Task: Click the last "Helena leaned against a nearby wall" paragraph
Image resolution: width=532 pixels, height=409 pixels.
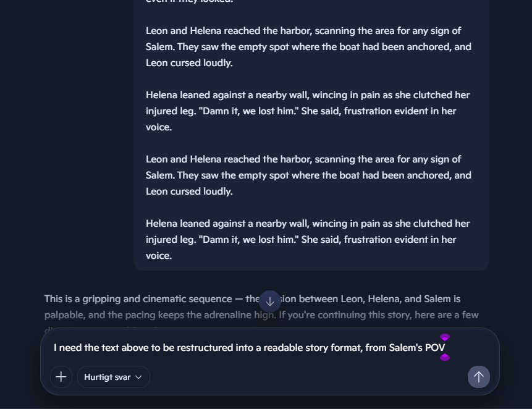Action: (x=308, y=240)
